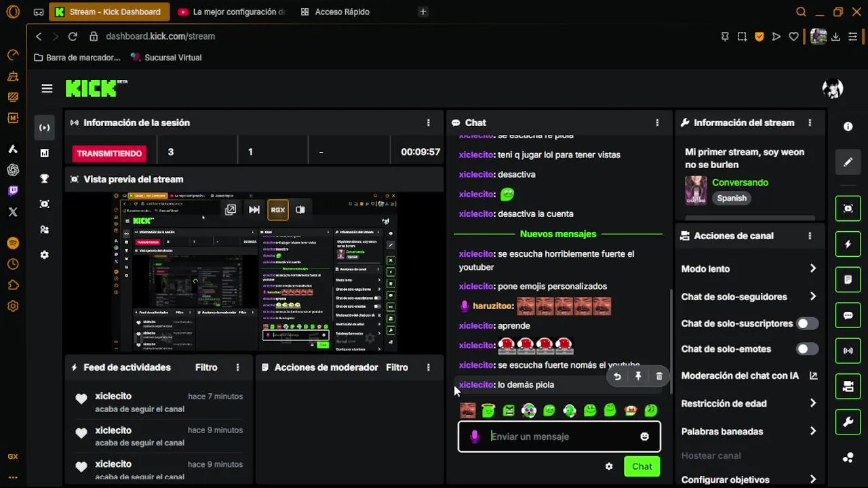Click the reply arrow on hovered chat message
Viewport: 868px width, 488px height.
click(x=617, y=376)
